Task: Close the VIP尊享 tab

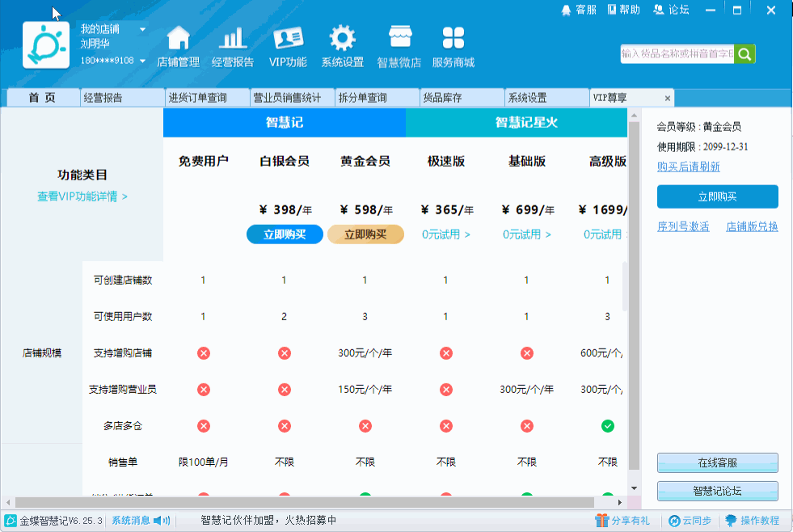Action: (668, 98)
